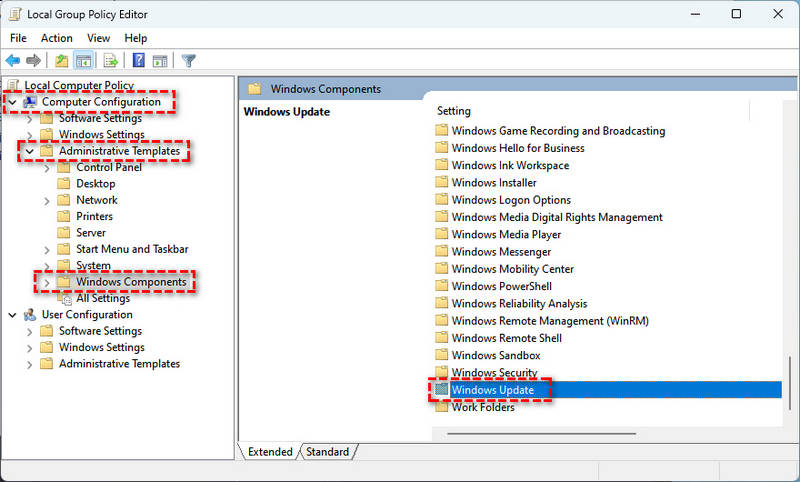Collapse Computer Configuration node
Viewport: 800px width, 482px height.
12,103
